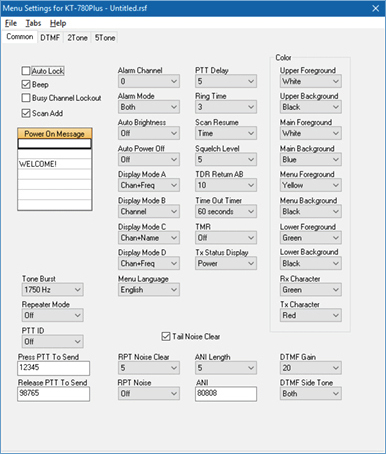Open the Auto Power Off dropdown
Viewport: 386px width, 454px height.
coord(149,159)
